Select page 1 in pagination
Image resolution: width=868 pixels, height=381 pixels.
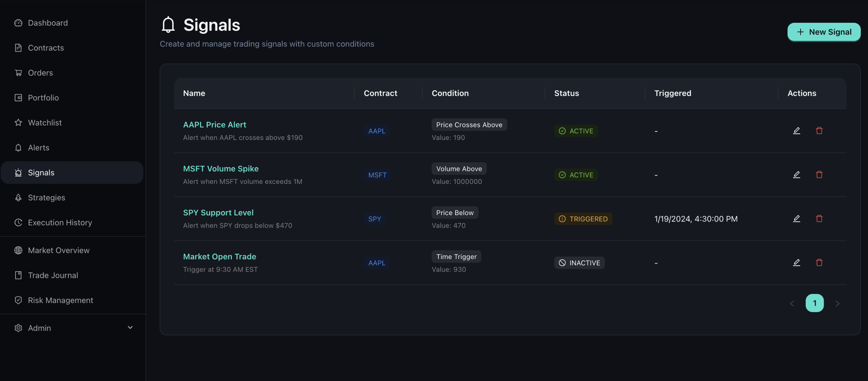[x=815, y=303]
